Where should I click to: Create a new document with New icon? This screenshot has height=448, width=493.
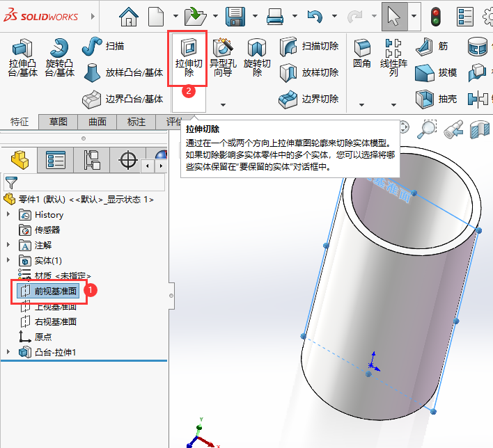point(156,16)
